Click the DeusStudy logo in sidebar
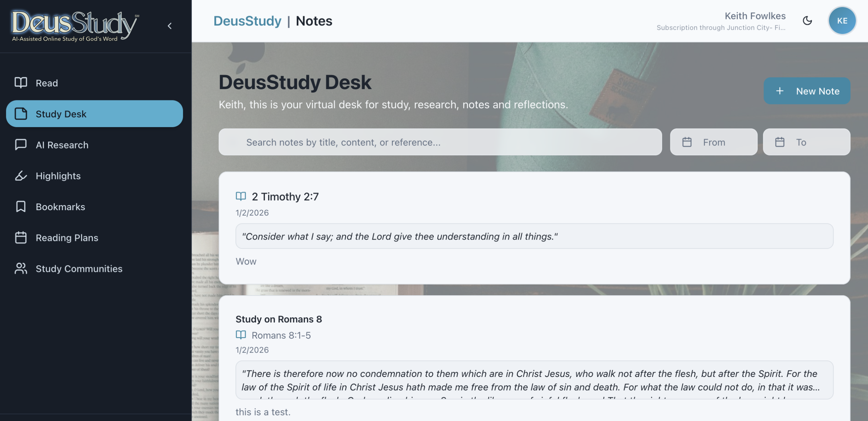The width and height of the screenshot is (868, 421). coord(75,26)
